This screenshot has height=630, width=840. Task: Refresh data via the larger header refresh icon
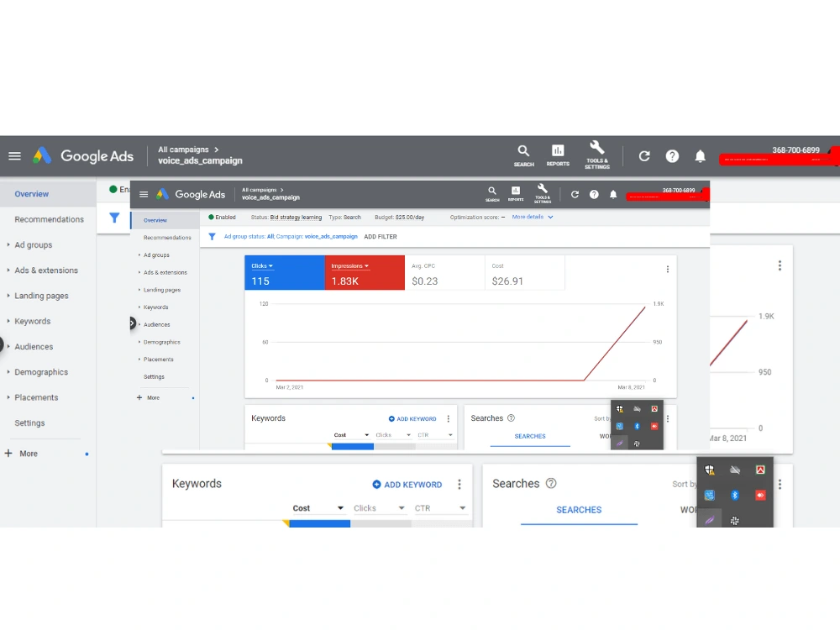644,156
